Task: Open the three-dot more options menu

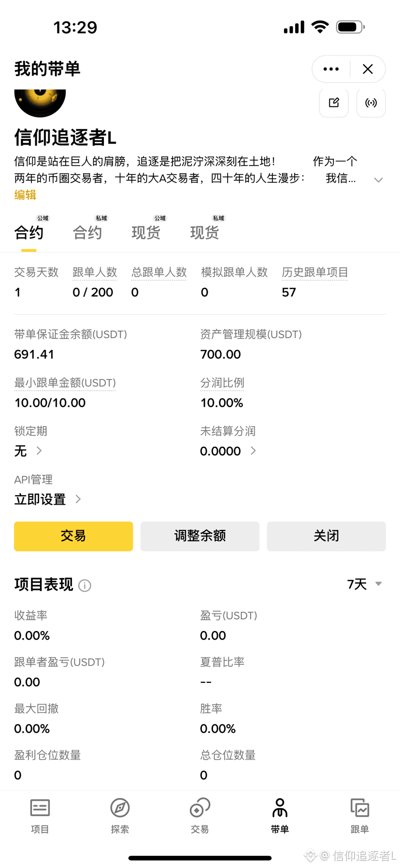Action: pos(331,69)
